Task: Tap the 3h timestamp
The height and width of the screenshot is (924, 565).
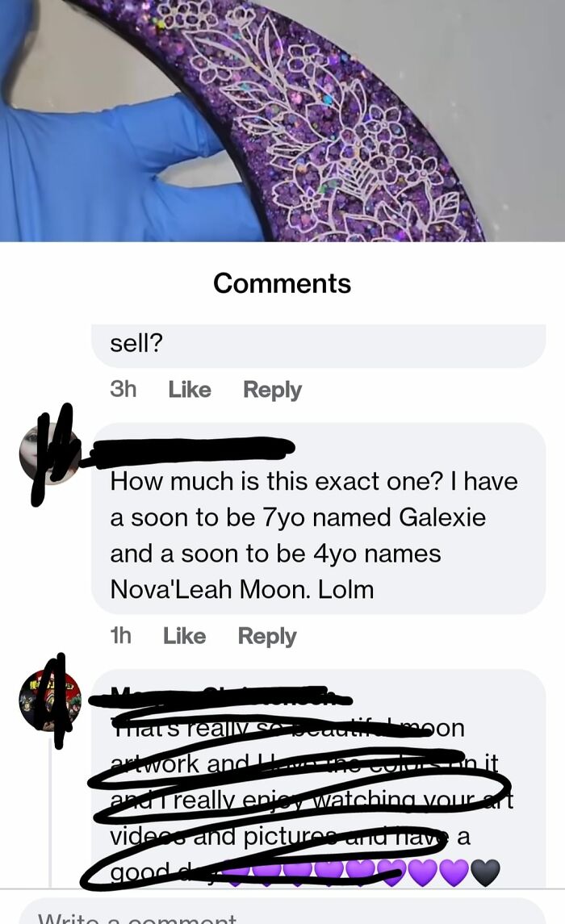Action: [123, 390]
